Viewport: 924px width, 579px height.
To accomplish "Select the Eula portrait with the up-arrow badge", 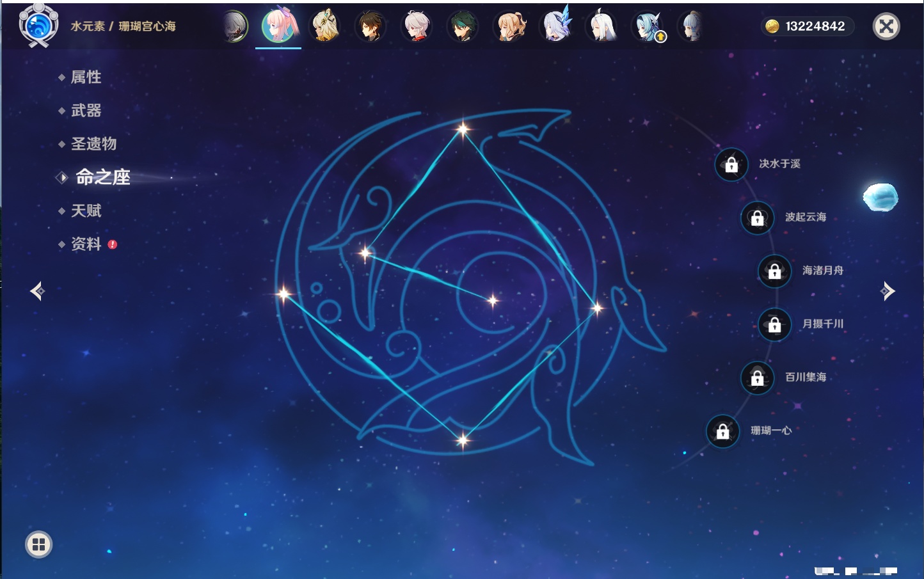I will coord(648,27).
